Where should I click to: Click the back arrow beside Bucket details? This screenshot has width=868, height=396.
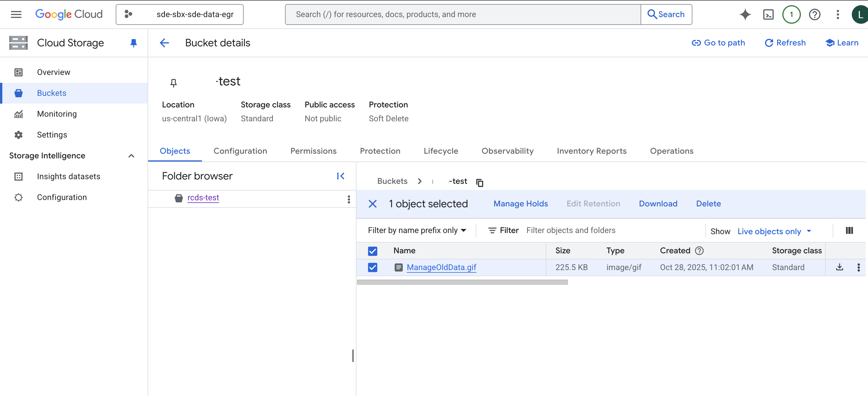[164, 43]
